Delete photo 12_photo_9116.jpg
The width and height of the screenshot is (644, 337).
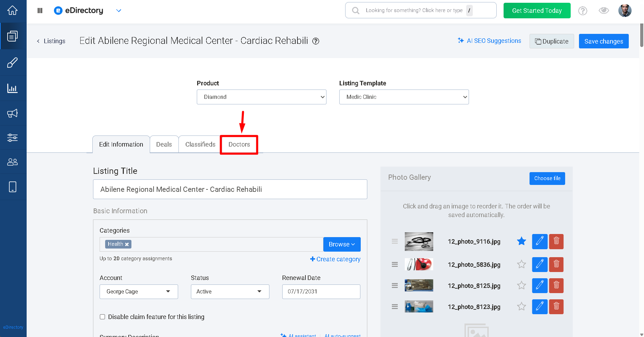tap(556, 241)
